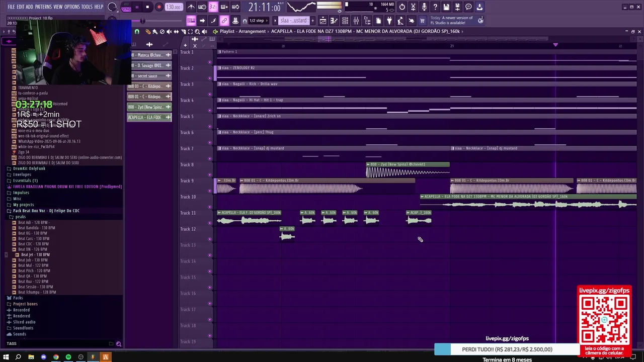Open the piano roll icon
The image size is (644, 362).
[x=334, y=21]
